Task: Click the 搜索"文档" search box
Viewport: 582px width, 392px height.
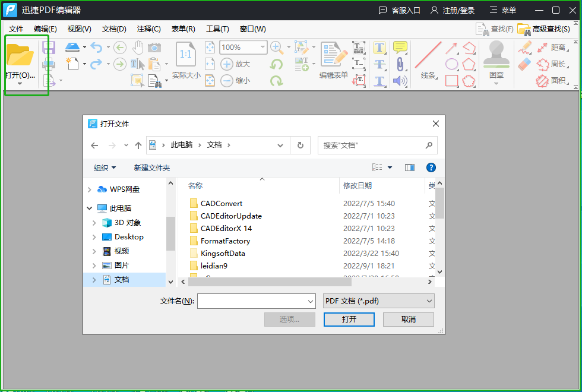Action: click(378, 145)
